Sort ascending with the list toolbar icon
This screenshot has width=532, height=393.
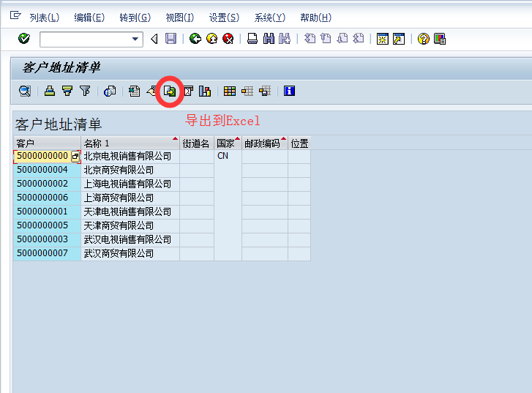(50, 91)
